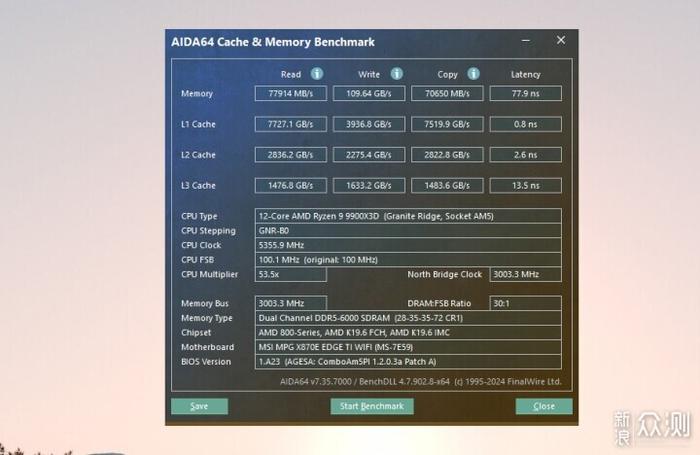Click the L2 Cache row label
The height and width of the screenshot is (455, 700).
198,155
